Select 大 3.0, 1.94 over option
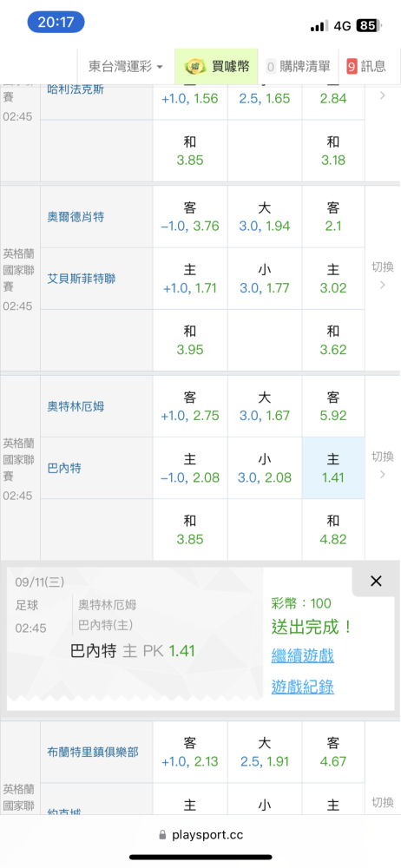Screen dimensions: 401x868 [265, 216]
